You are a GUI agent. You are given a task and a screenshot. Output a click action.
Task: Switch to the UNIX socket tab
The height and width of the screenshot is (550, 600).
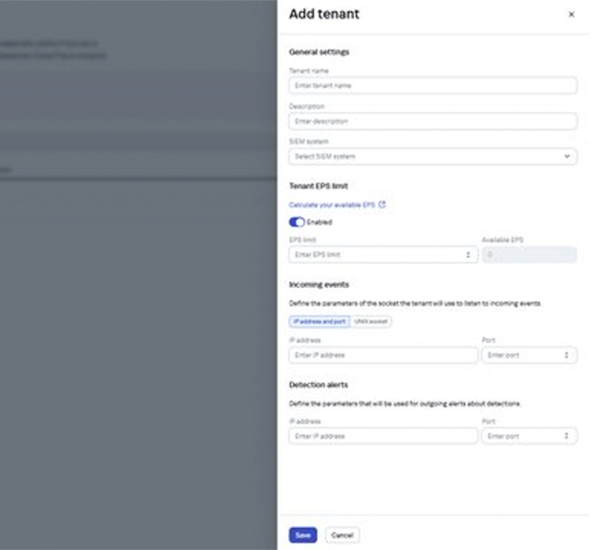(x=370, y=322)
